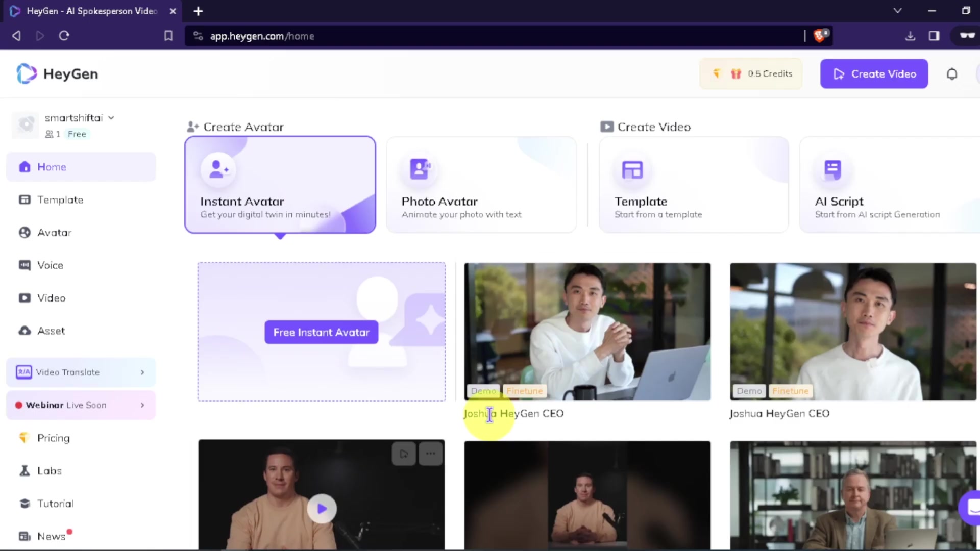
Task: Click the Free plan badge
Action: pos(77,134)
